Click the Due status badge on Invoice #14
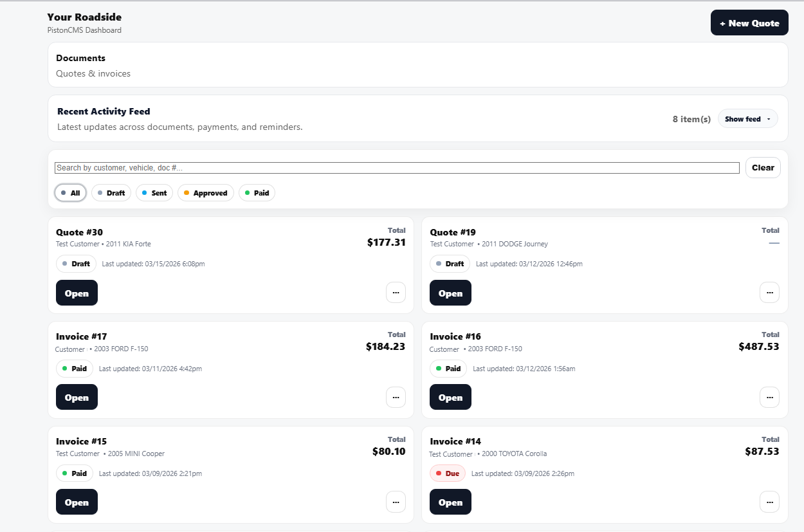The height and width of the screenshot is (532, 804). coord(447,473)
